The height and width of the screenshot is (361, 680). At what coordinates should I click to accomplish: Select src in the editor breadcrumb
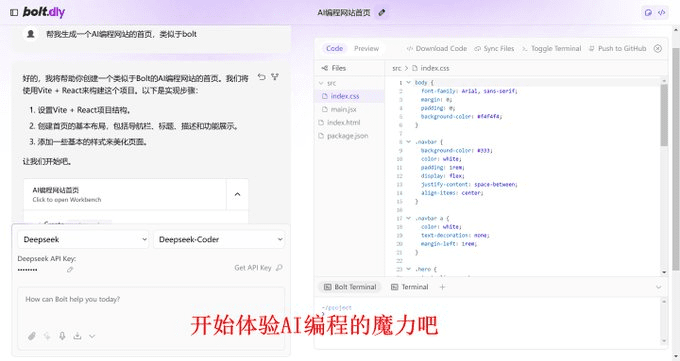tap(396, 68)
